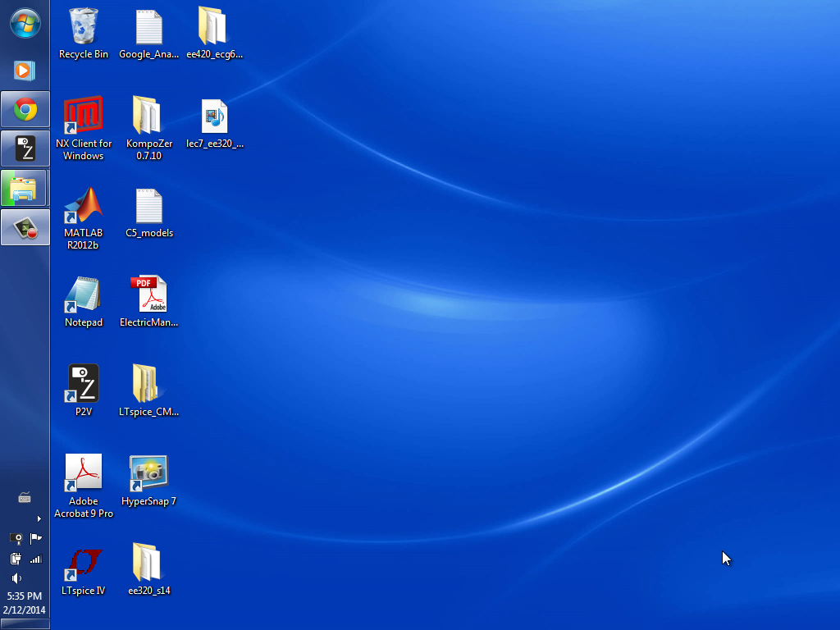Select the lec7_ee320 video file icon
The height and width of the screenshot is (630, 840).
click(x=214, y=118)
